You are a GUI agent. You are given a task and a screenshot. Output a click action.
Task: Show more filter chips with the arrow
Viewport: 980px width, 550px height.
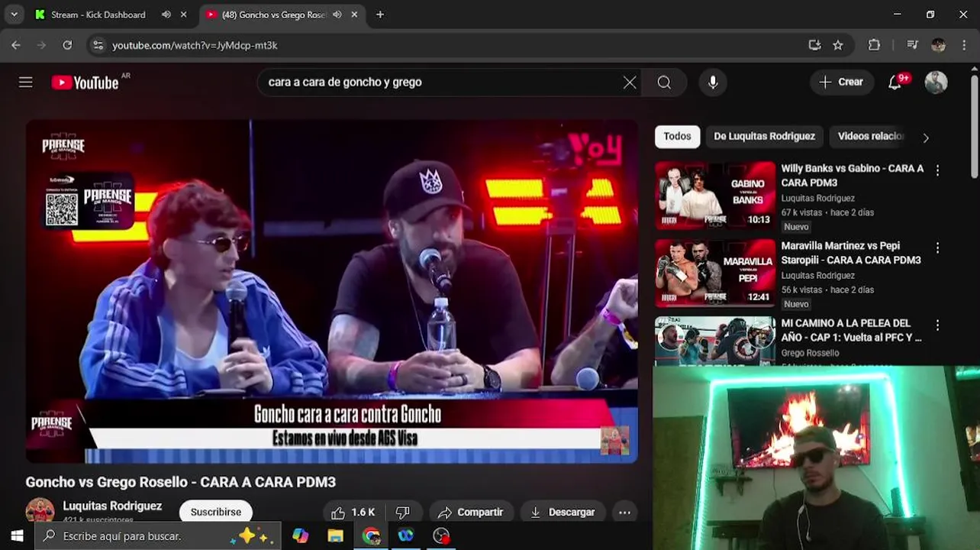[926, 137]
